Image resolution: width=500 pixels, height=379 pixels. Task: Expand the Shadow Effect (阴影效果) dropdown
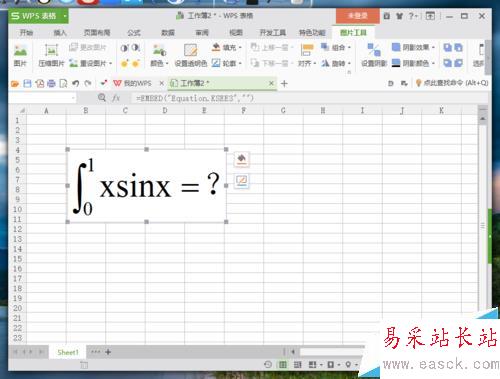(x=413, y=48)
